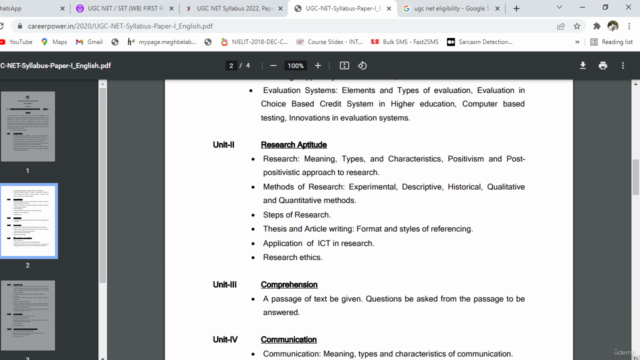Image resolution: width=640 pixels, height=360 pixels.
Task: Open the Chrome profile avatar
Action: point(613,26)
